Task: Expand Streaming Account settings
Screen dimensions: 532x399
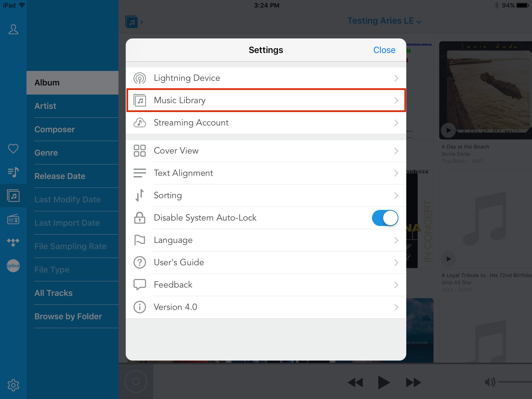Action: pos(265,123)
